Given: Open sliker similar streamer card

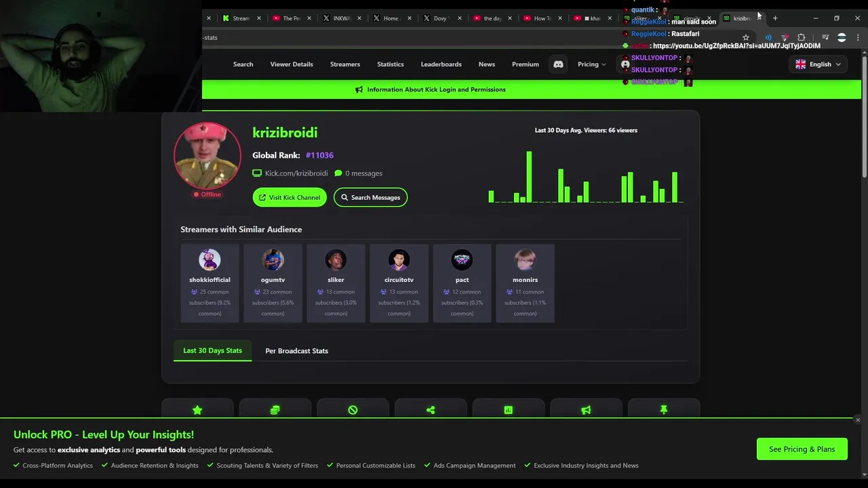Looking at the screenshot, I should 336,283.
